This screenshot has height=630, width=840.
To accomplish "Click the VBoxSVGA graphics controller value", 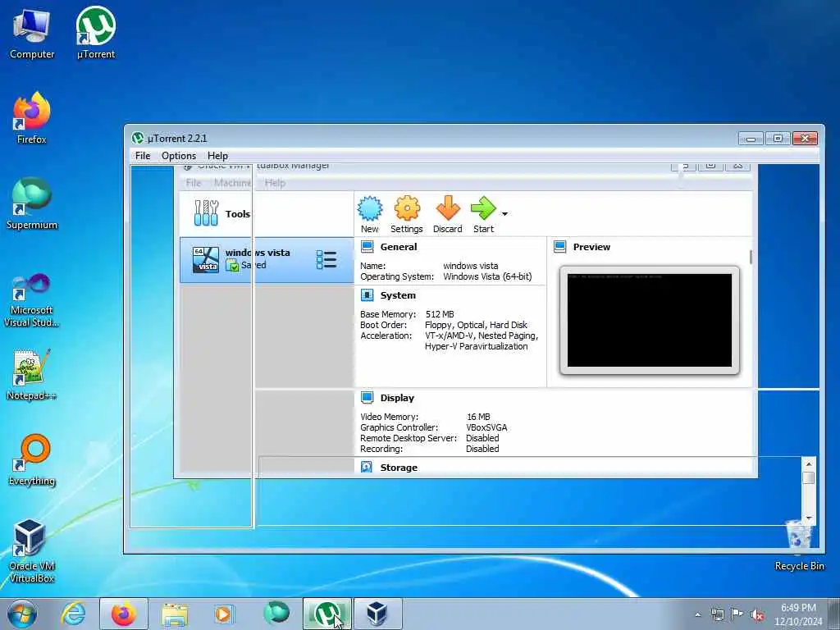I will coord(486,427).
